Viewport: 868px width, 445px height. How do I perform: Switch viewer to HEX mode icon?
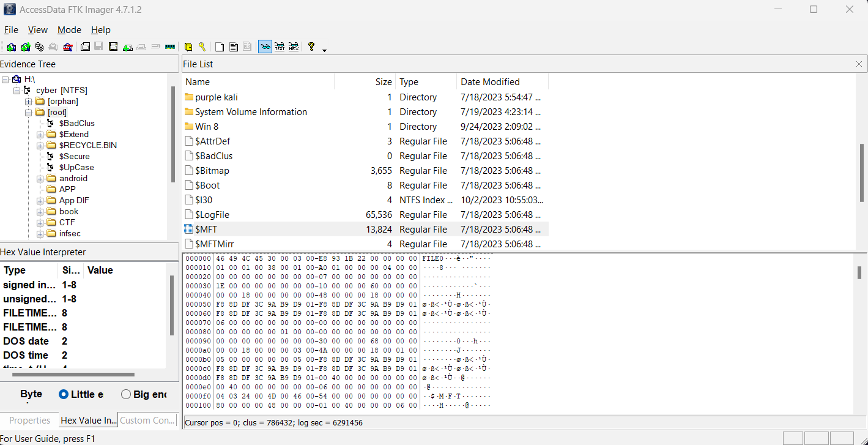tap(294, 47)
